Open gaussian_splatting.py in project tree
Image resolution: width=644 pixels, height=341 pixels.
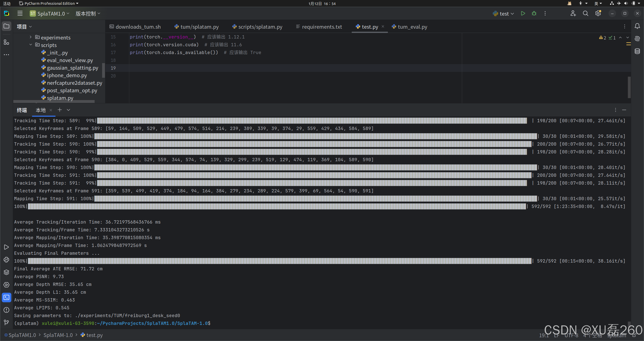72,68
